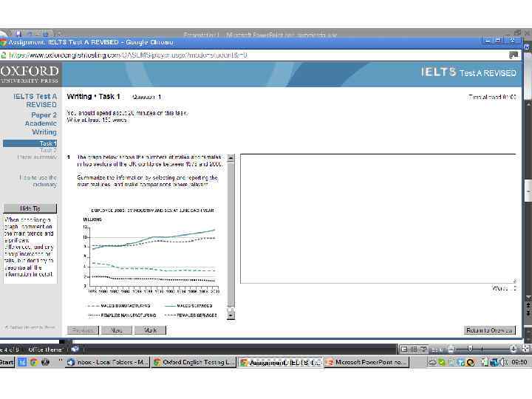Click the padlock icon in address bar

coord(4,55)
